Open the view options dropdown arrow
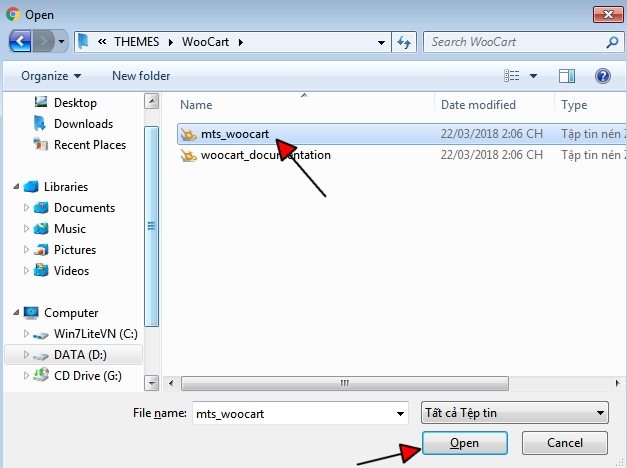 pos(533,76)
